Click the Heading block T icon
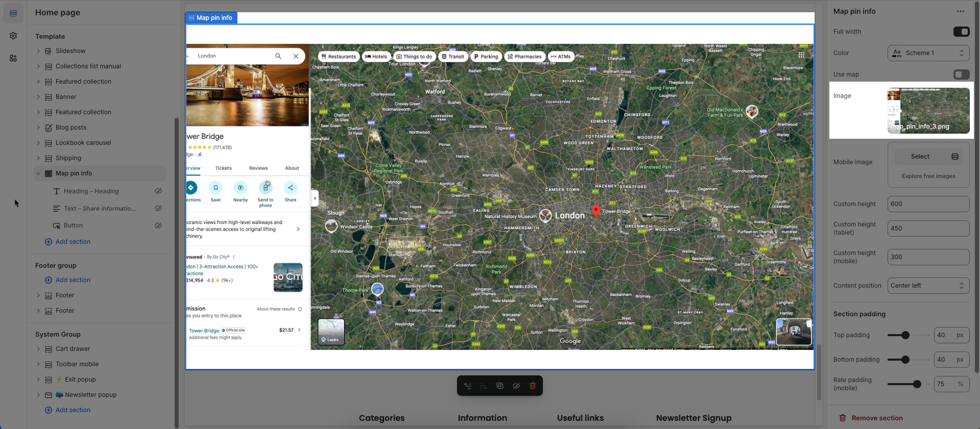This screenshot has width=980, height=429. pyautogui.click(x=57, y=191)
